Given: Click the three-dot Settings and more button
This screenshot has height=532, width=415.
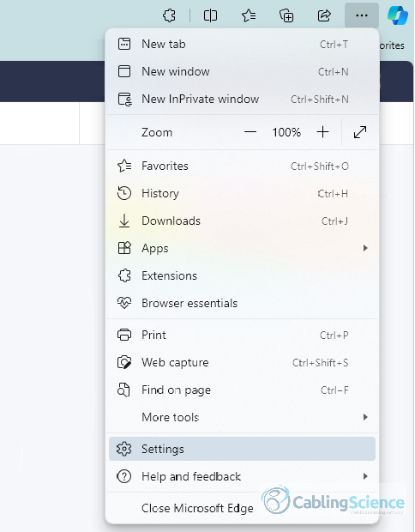Looking at the screenshot, I should point(362,15).
